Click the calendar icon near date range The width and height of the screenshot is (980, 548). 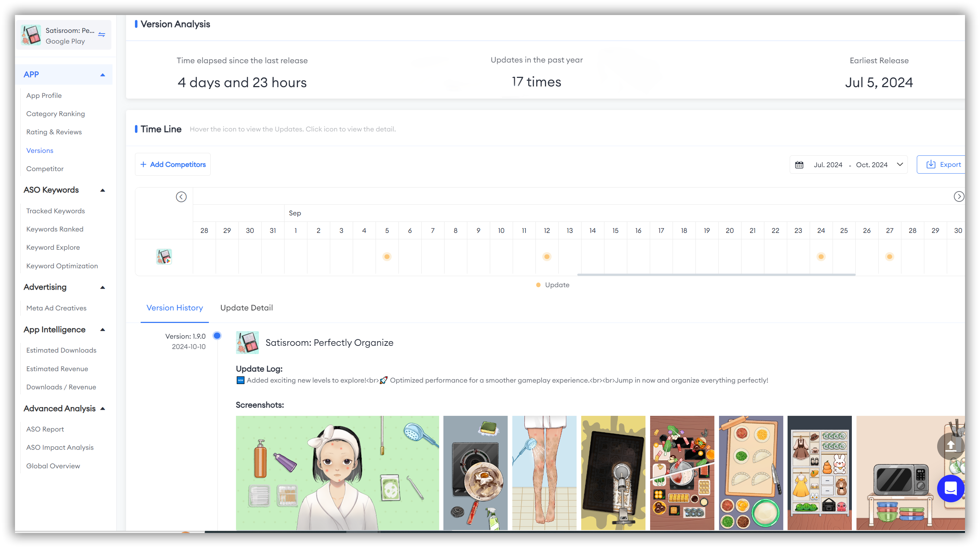point(800,164)
